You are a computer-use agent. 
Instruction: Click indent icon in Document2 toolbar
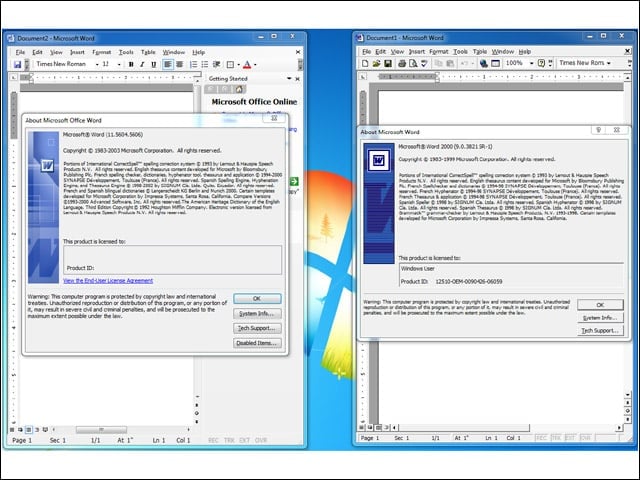coord(217,64)
